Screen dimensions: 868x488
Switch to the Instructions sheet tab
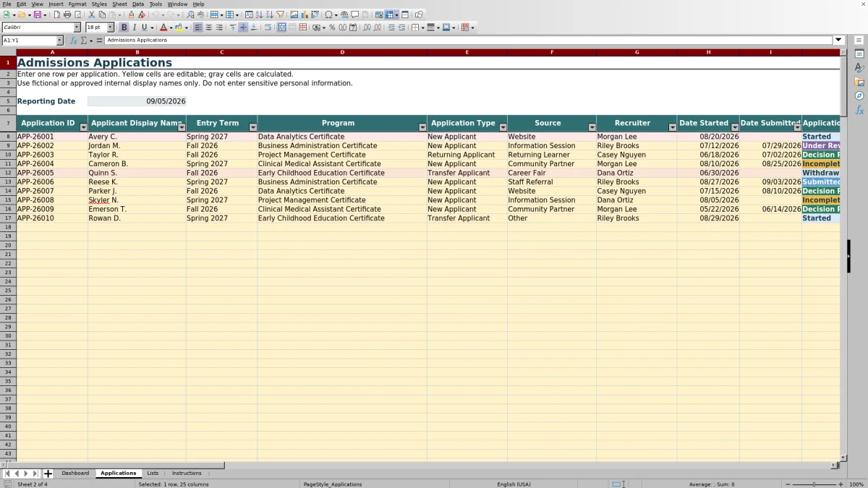click(187, 474)
